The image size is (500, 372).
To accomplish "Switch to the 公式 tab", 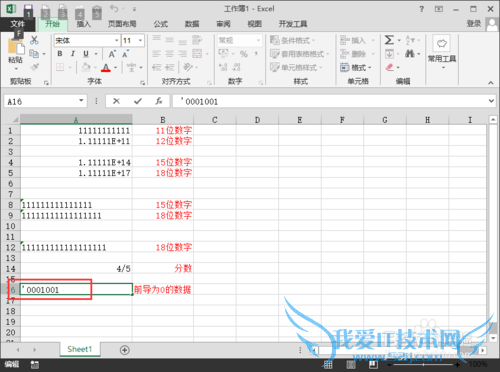I will 161,24.
